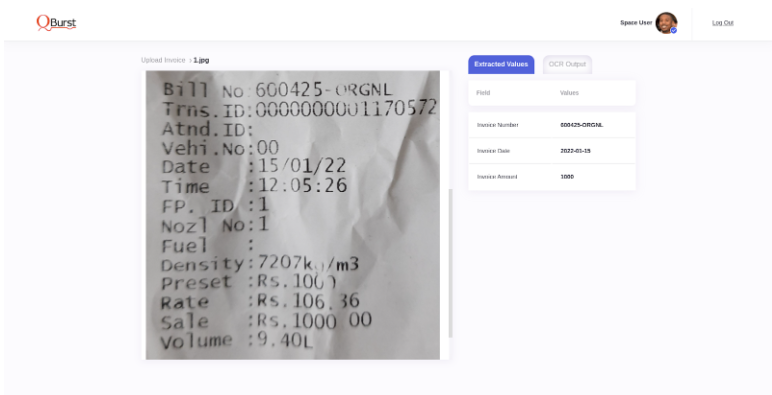Click the breadcrumb arrow after Upload Invoice
This screenshot has width=772, height=395.
(x=190, y=60)
